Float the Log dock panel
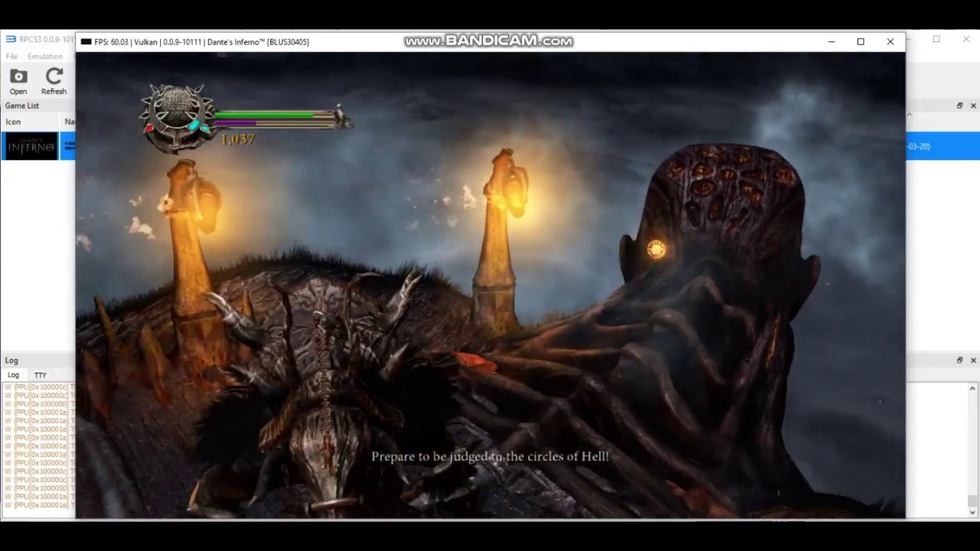The height and width of the screenshot is (551, 980). coord(959,360)
